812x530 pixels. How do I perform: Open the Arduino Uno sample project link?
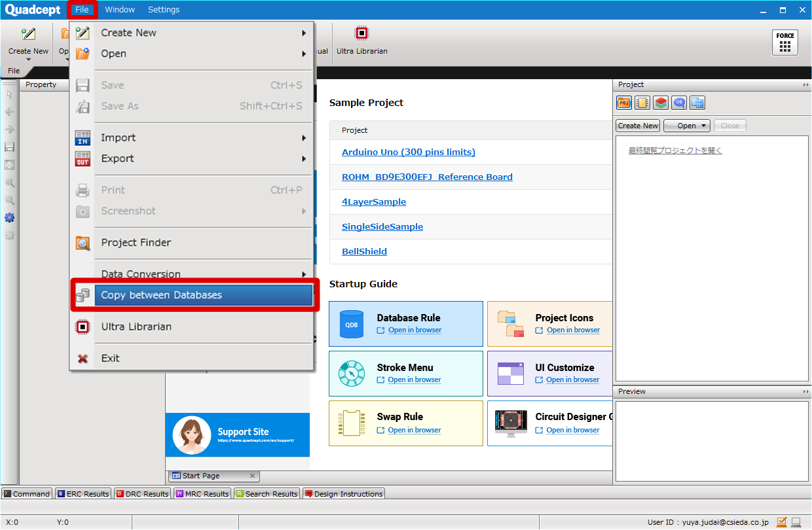point(408,152)
